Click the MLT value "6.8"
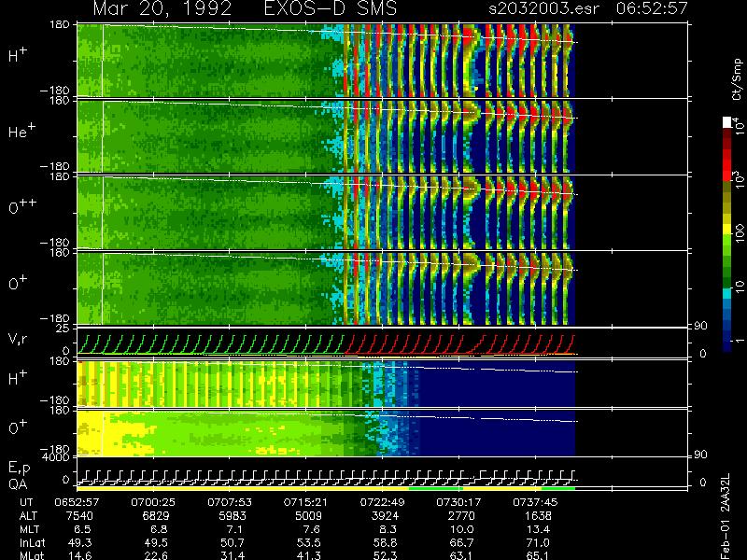 coord(160,529)
